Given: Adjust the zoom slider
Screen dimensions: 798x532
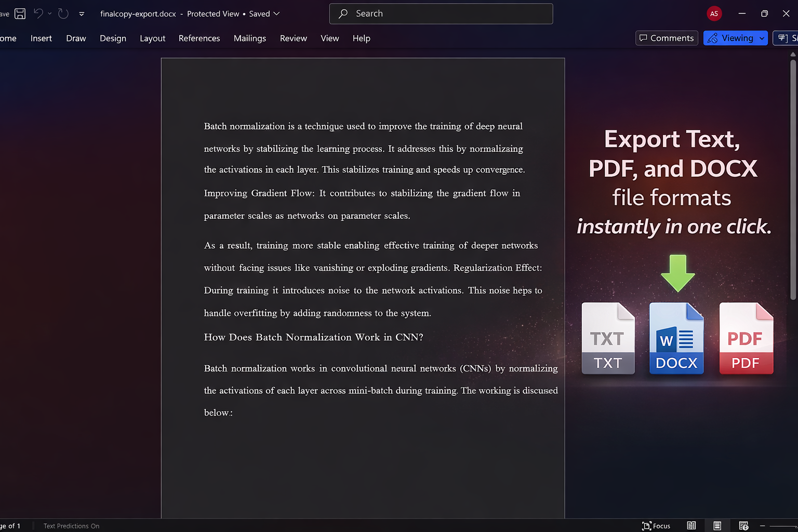Looking at the screenshot, I should point(784,526).
